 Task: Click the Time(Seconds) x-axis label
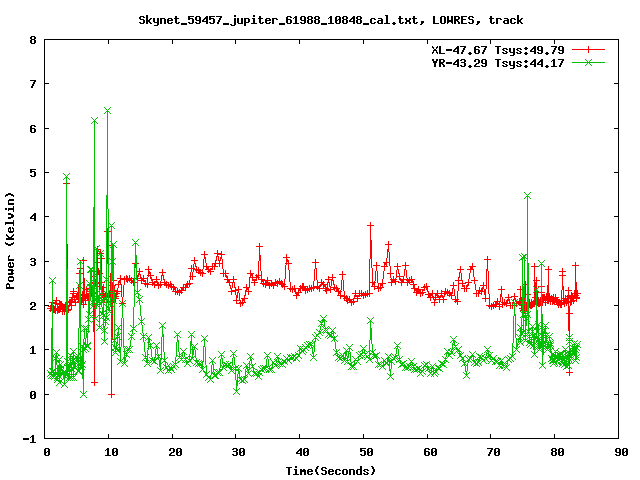pyautogui.click(x=330, y=471)
